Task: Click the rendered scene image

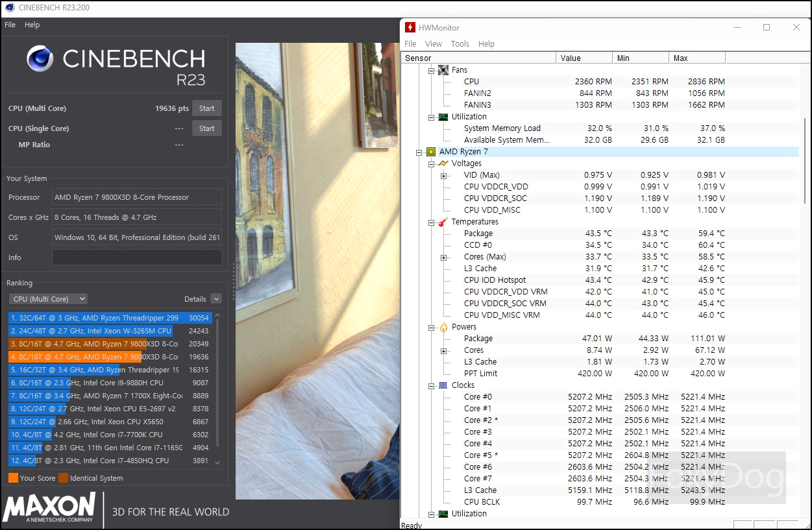Action: point(317,271)
